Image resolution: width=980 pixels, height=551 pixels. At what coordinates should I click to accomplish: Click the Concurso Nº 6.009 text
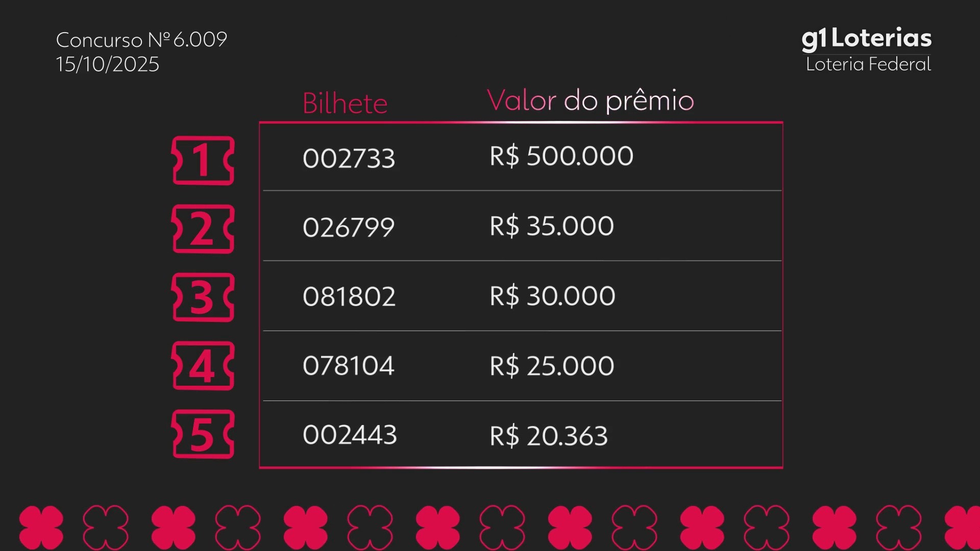point(141,40)
